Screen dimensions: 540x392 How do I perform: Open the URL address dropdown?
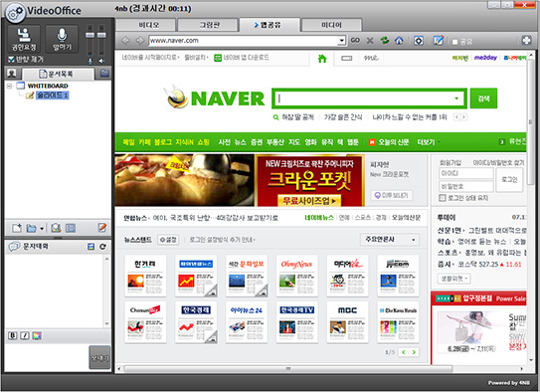[341, 41]
